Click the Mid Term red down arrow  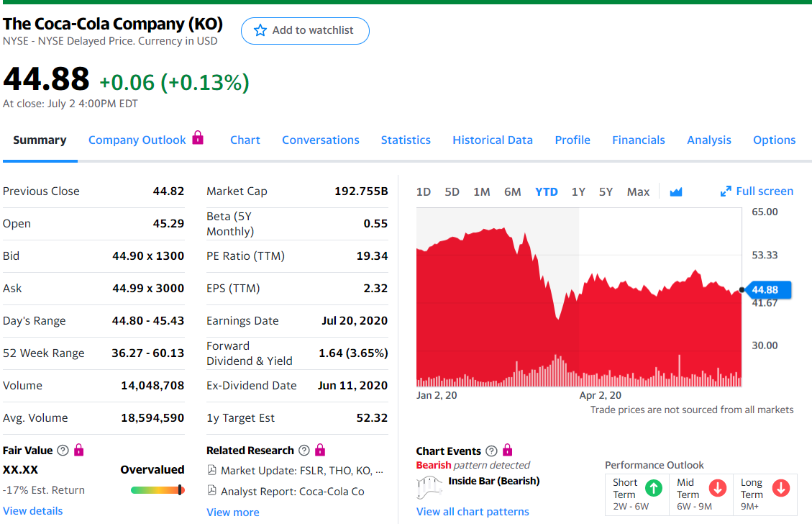coord(717,488)
